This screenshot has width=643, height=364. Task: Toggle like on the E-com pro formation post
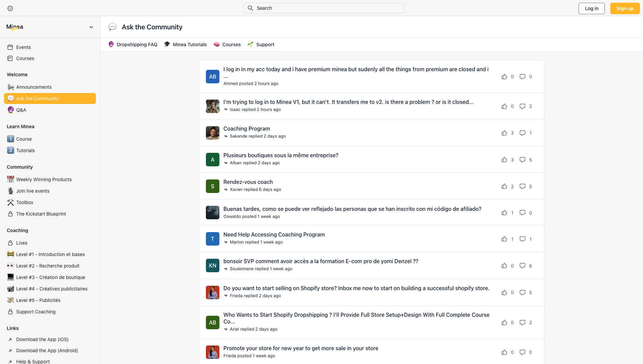click(x=504, y=266)
